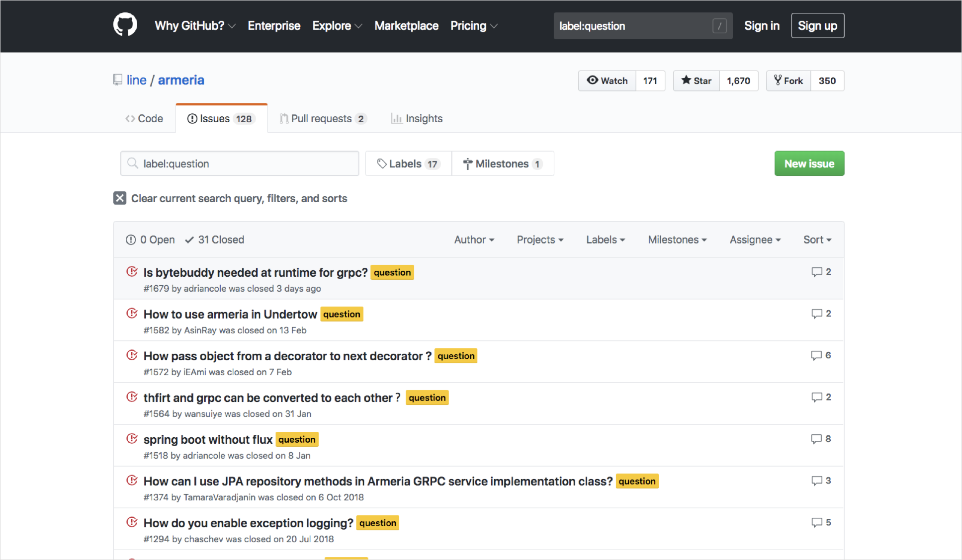Click the 350 forks count

pyautogui.click(x=827, y=80)
